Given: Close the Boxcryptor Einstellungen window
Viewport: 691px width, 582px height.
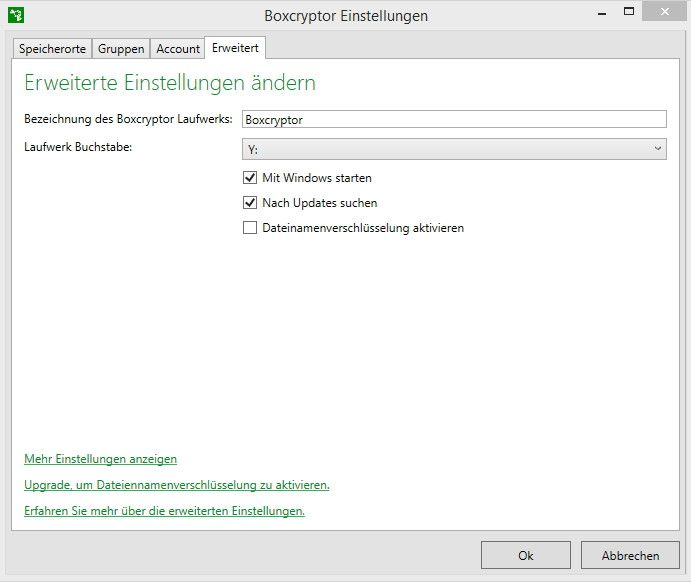Looking at the screenshot, I should point(665,11).
